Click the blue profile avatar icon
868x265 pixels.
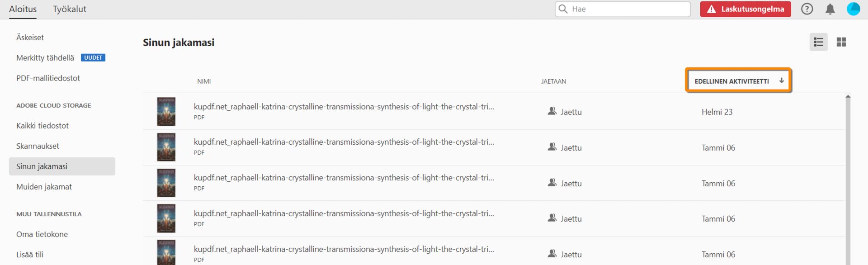pos(853,9)
